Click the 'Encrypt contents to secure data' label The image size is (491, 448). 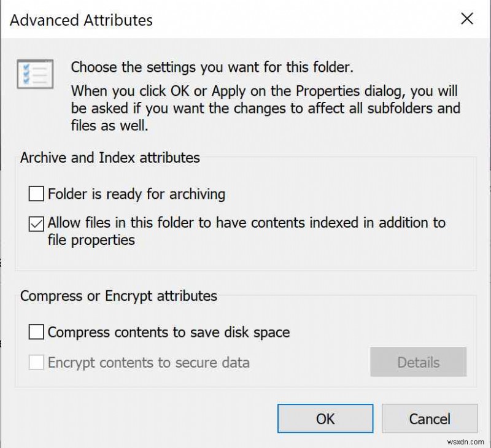point(148,363)
